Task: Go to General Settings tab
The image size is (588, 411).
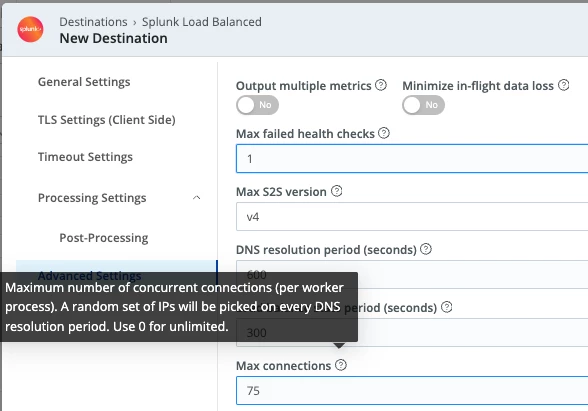Action: pyautogui.click(x=84, y=82)
